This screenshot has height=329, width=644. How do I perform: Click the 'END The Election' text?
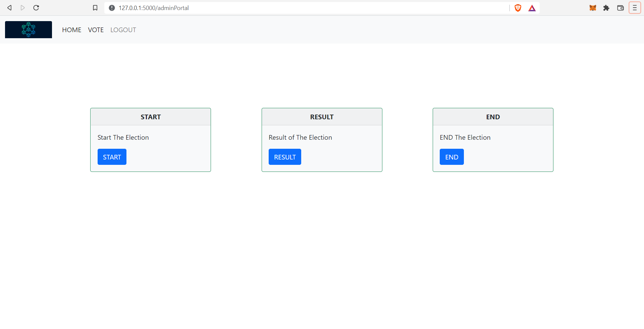[x=465, y=137]
